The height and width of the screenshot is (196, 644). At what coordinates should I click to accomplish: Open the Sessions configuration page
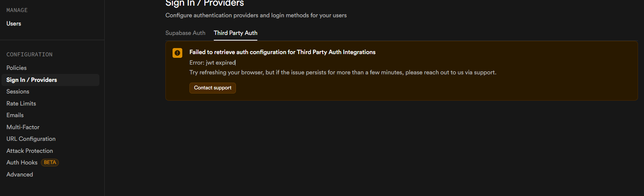click(x=18, y=92)
